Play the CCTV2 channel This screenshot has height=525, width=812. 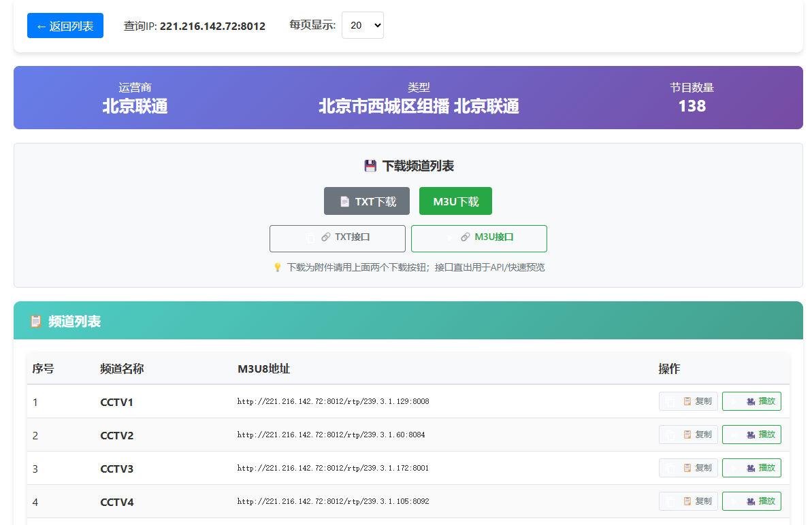pos(751,435)
